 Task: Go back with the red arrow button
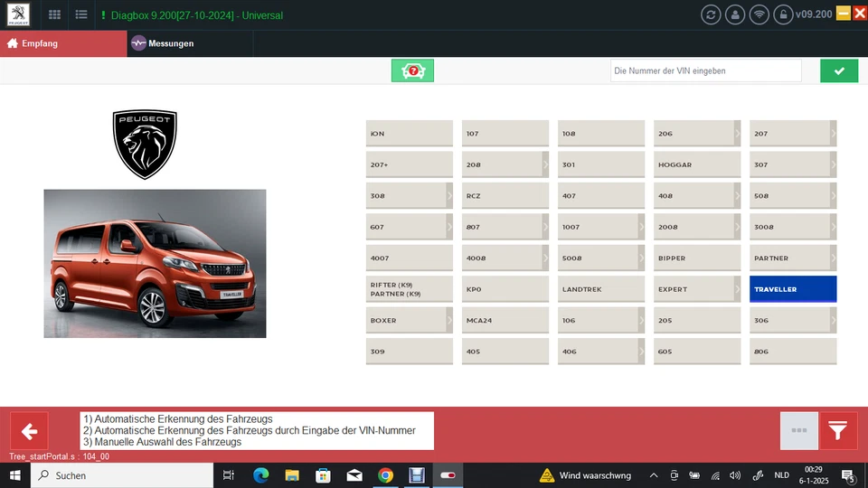[29, 431]
